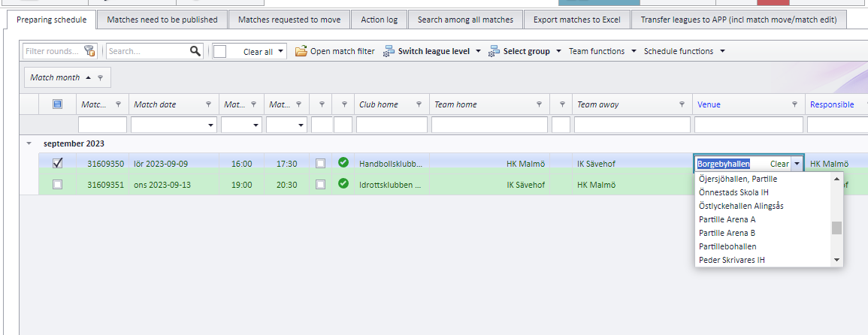
Task: Toggle the checkbox after 20:30 in second row
Action: coord(320,184)
